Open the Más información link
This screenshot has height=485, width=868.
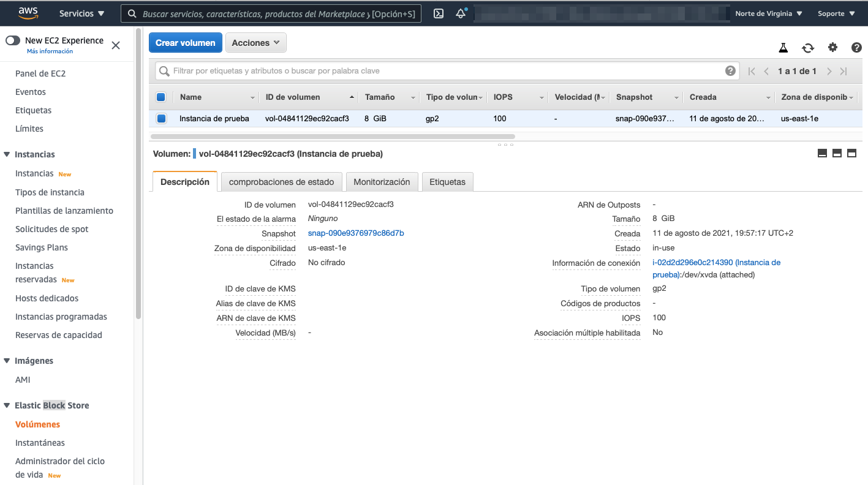click(x=50, y=51)
